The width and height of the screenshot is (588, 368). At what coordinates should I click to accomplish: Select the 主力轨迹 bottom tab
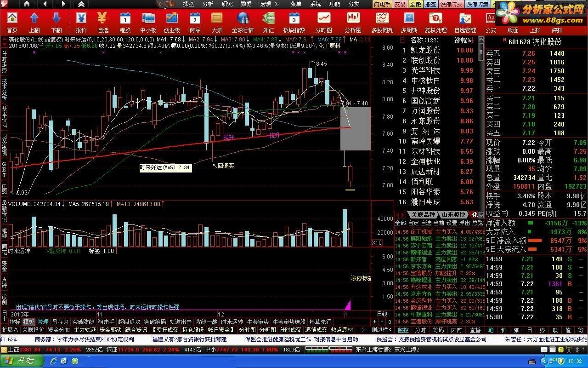pyautogui.click(x=85, y=330)
